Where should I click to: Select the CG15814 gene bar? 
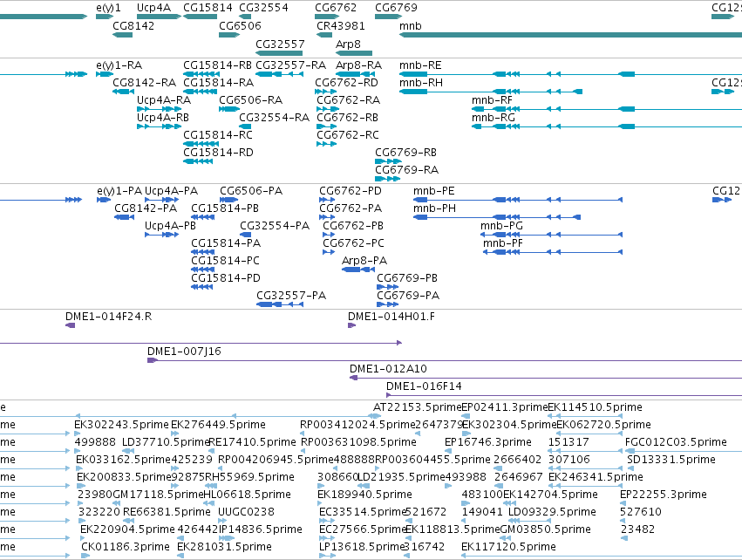click(x=201, y=17)
